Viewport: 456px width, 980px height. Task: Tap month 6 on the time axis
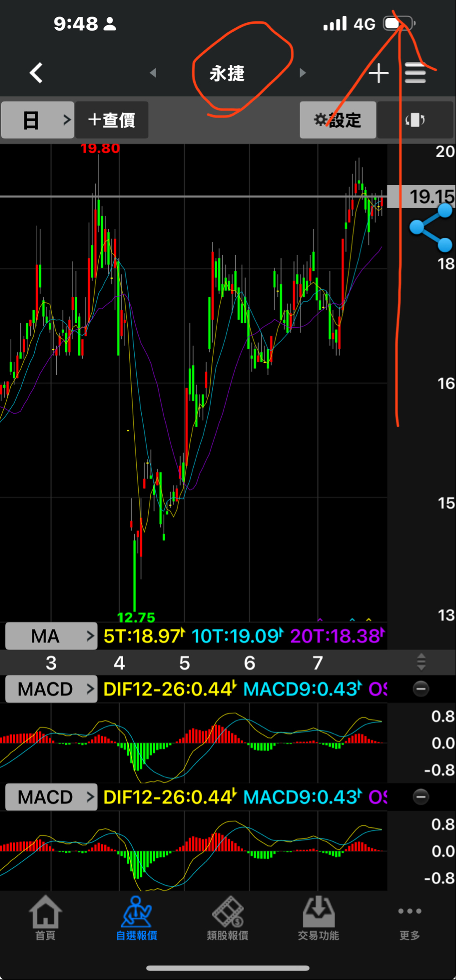coord(249,663)
